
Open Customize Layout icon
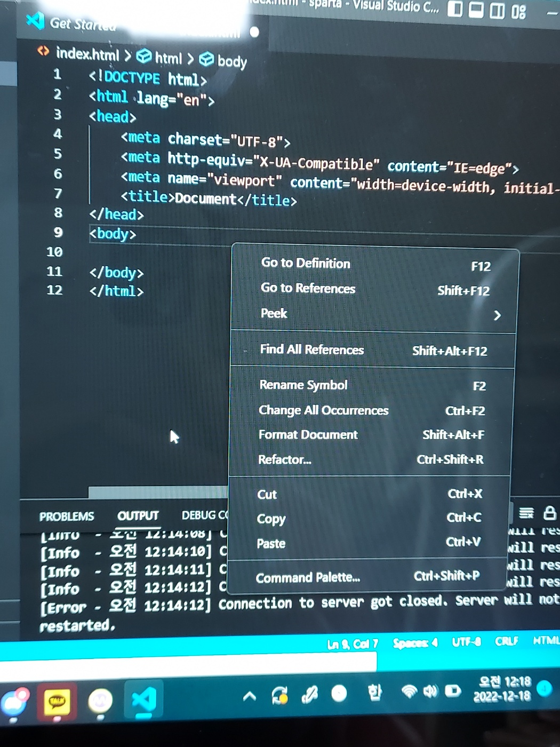coord(518,12)
